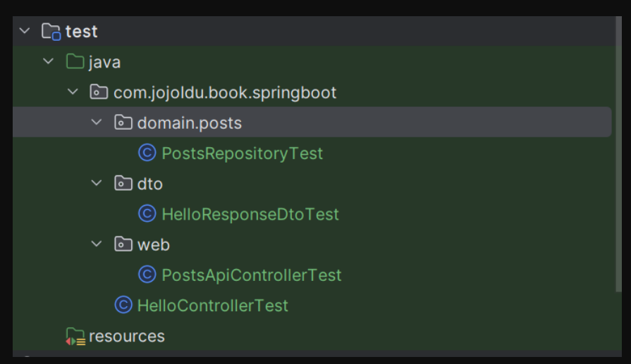Click the com.jojoldu.book.springboot package icon
The image size is (631, 364).
[x=99, y=92]
